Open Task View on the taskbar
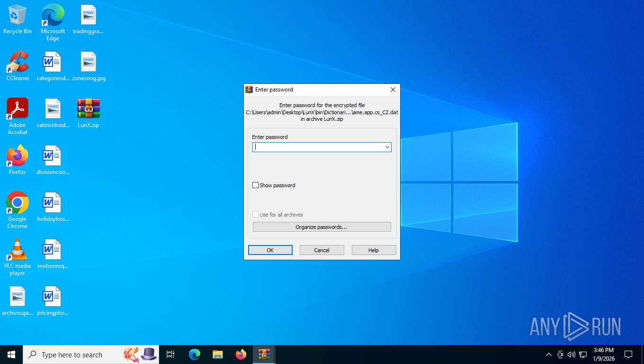The height and width of the screenshot is (364, 644). [170, 355]
